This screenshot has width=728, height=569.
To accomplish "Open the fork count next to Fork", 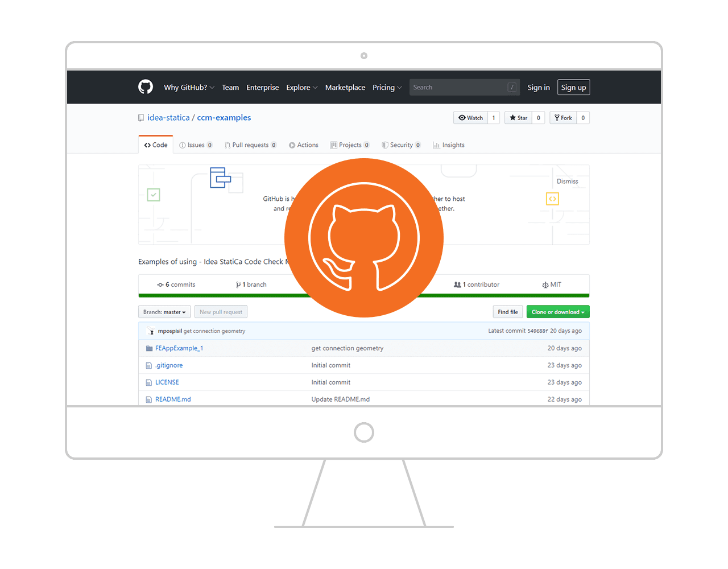I will pos(583,118).
